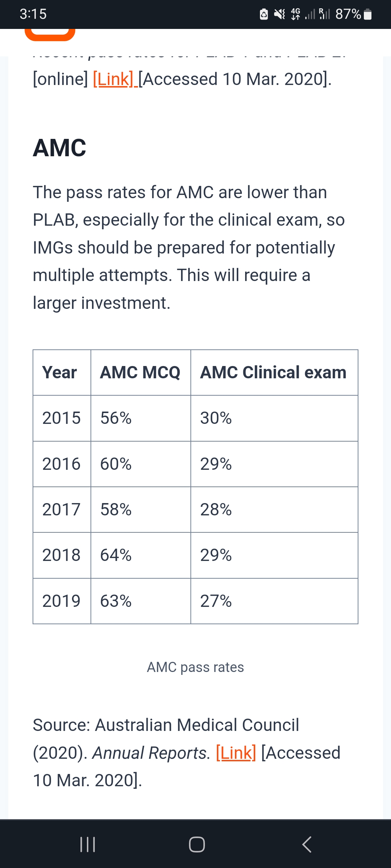Open the PLAB pass rates Link

tap(113, 79)
